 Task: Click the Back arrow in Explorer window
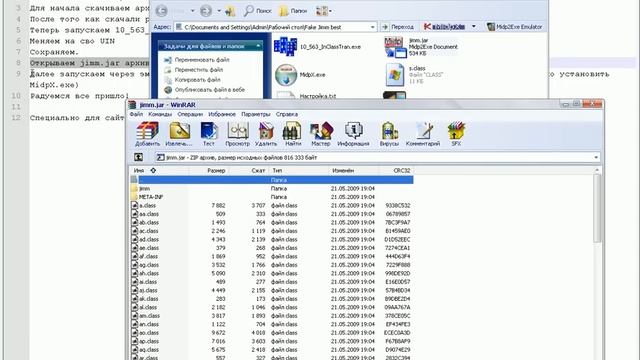click(162, 11)
